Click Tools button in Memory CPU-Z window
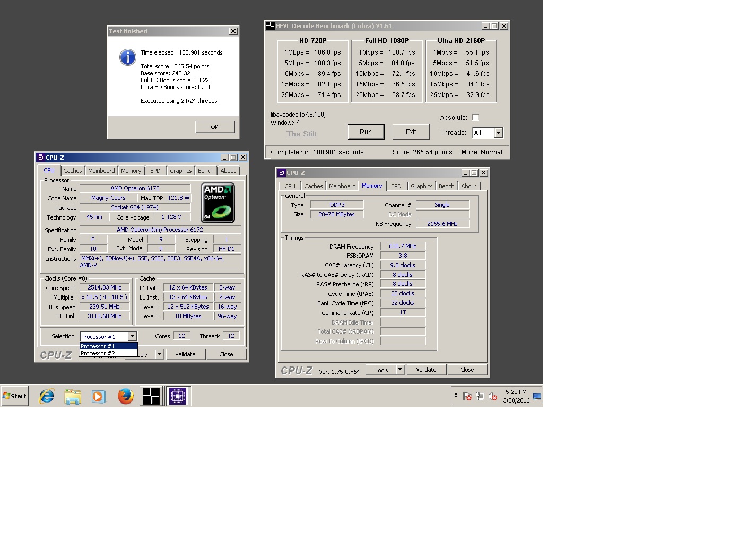The image size is (747, 560). (x=381, y=370)
